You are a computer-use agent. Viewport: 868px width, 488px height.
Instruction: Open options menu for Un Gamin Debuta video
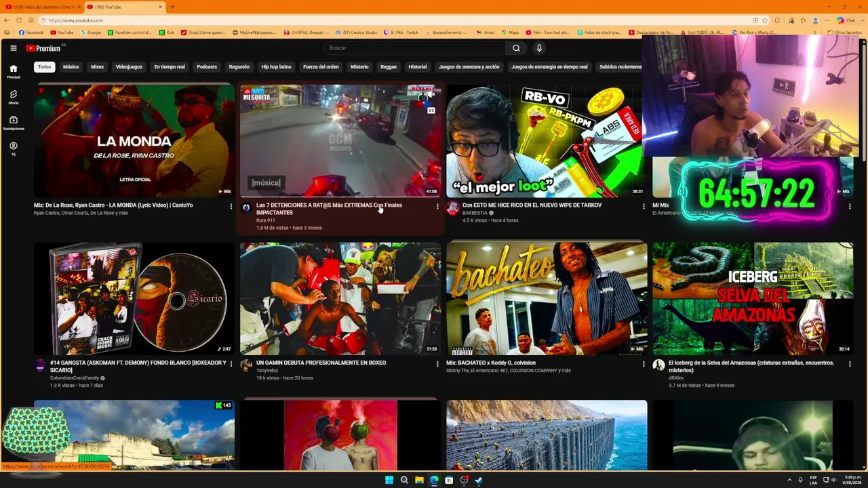[x=437, y=364]
